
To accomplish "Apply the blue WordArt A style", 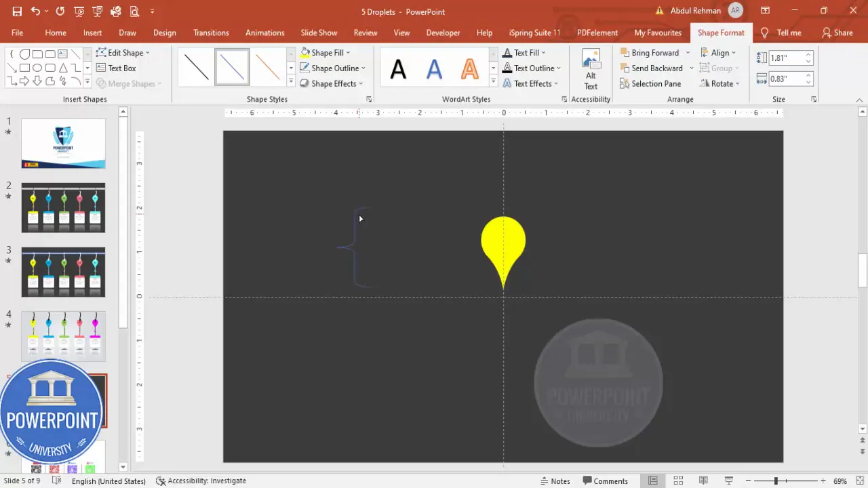I will coord(434,68).
